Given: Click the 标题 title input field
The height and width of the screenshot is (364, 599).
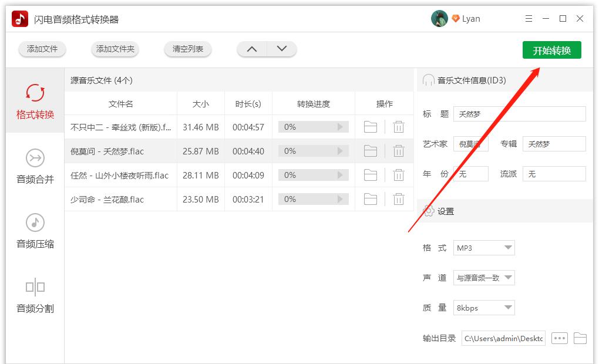Looking at the screenshot, I should pos(519,114).
